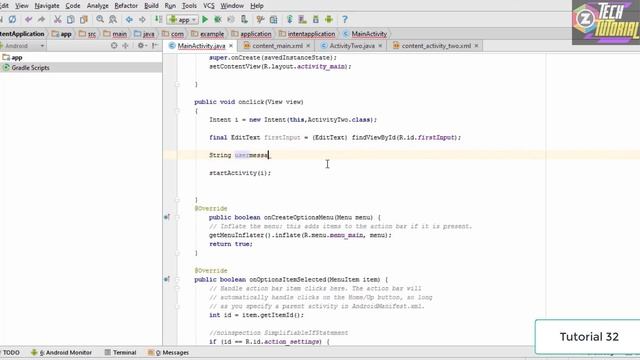Open the run configuration app dropdown
Image resolution: width=640 pixels, height=360 pixels.
coord(182,19)
